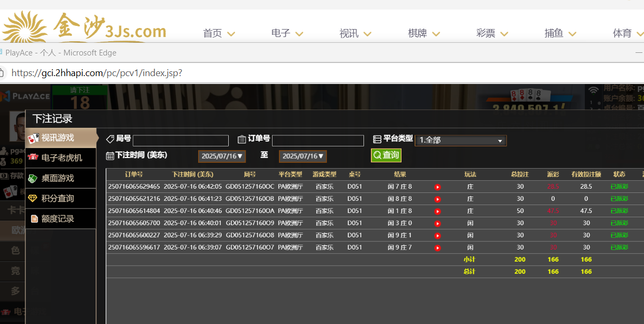Play replay for result 闲 9 庄 7
644x324 pixels.
click(437, 248)
